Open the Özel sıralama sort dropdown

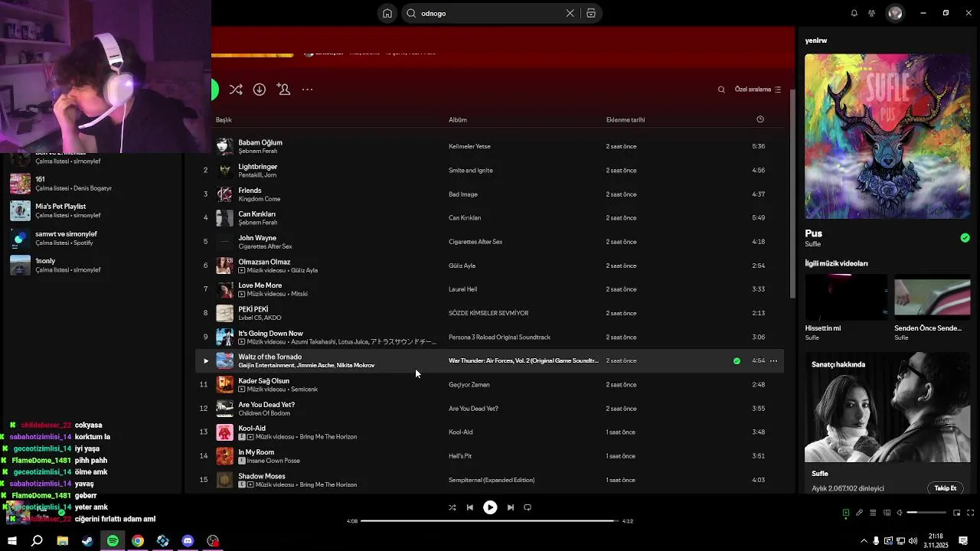click(x=758, y=90)
